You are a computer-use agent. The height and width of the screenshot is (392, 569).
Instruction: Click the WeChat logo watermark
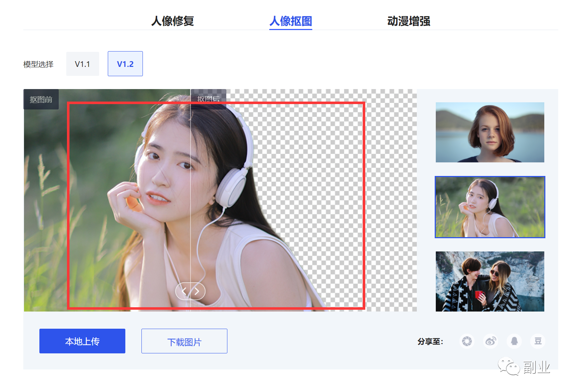tap(508, 366)
